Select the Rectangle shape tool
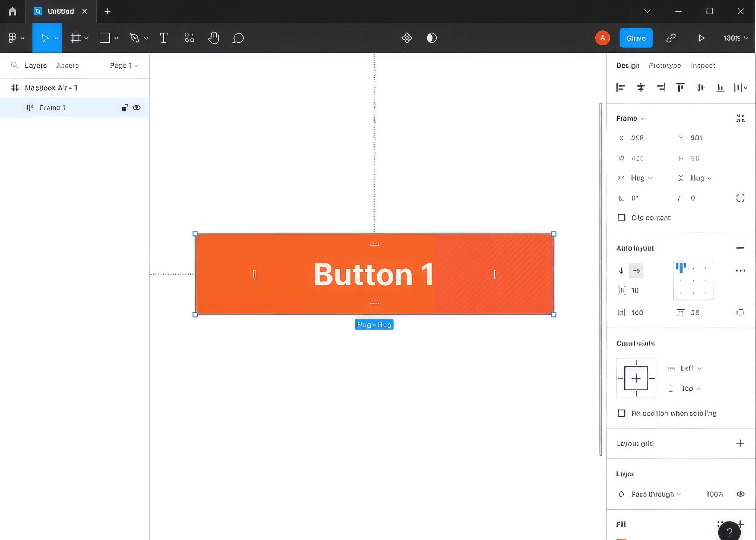The height and width of the screenshot is (540, 756). click(x=105, y=38)
